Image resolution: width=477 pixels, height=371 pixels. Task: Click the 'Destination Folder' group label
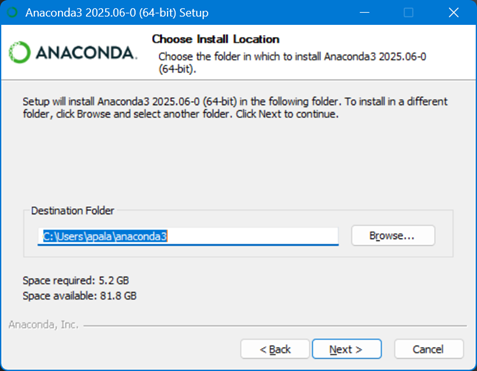[x=72, y=211]
